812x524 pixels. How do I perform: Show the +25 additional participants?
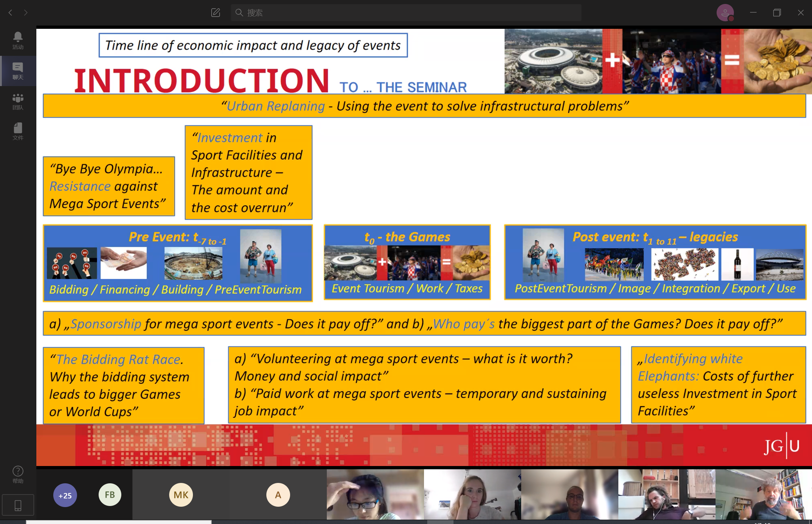pyautogui.click(x=65, y=495)
